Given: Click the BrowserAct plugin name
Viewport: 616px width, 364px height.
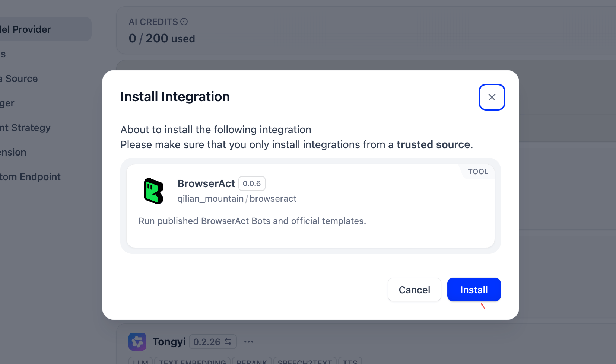Looking at the screenshot, I should pos(206,183).
